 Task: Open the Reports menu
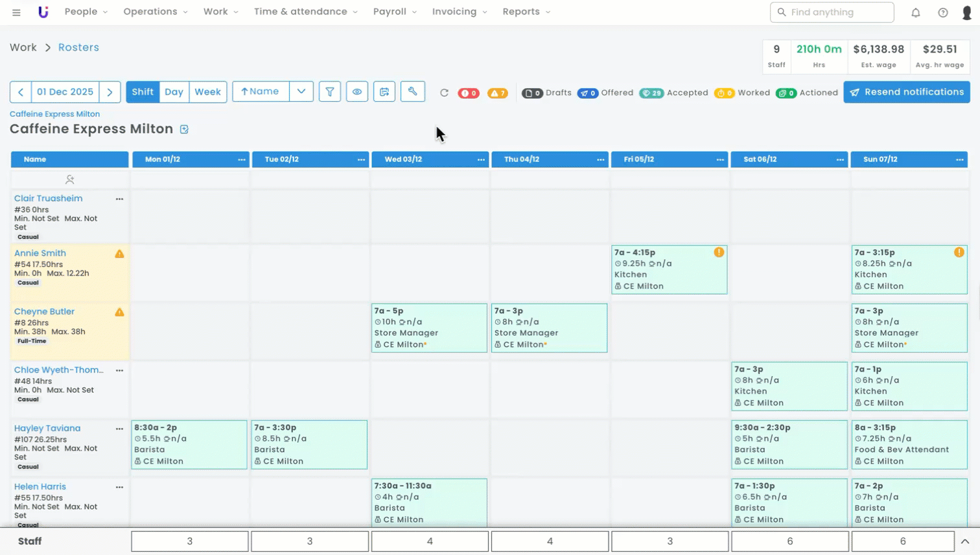point(526,12)
